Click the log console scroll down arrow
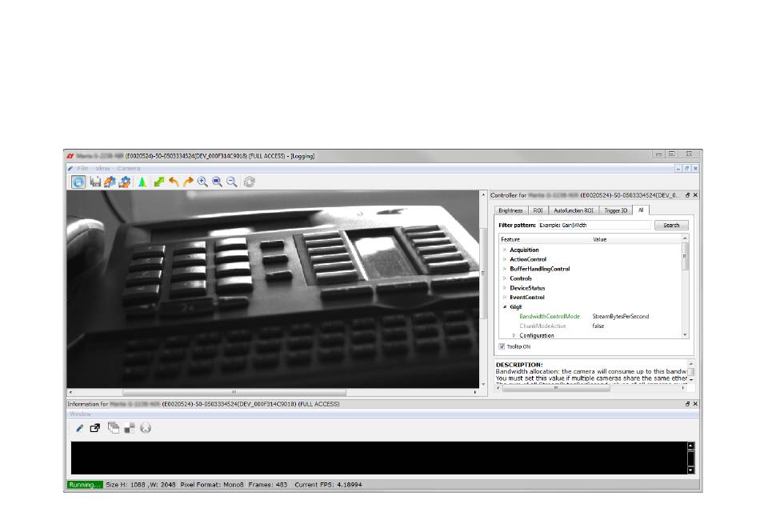Viewport: 760px width, 532px height. coord(690,470)
